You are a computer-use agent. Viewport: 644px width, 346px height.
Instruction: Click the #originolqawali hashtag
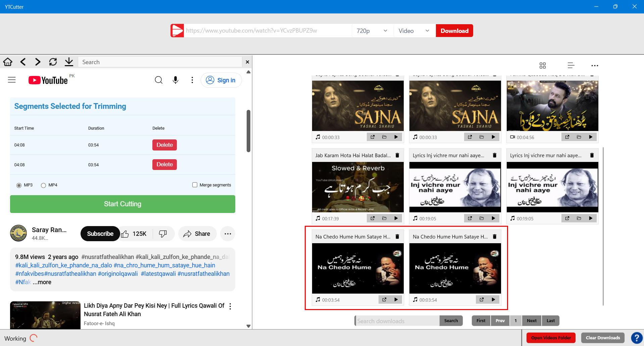coord(118,274)
